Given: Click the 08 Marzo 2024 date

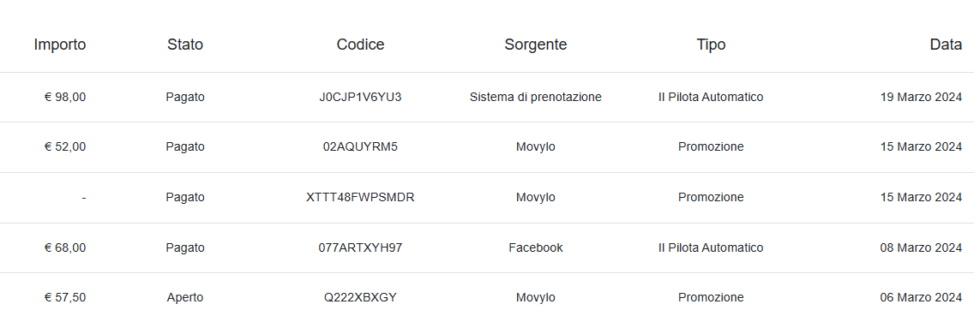Looking at the screenshot, I should coord(921,247).
